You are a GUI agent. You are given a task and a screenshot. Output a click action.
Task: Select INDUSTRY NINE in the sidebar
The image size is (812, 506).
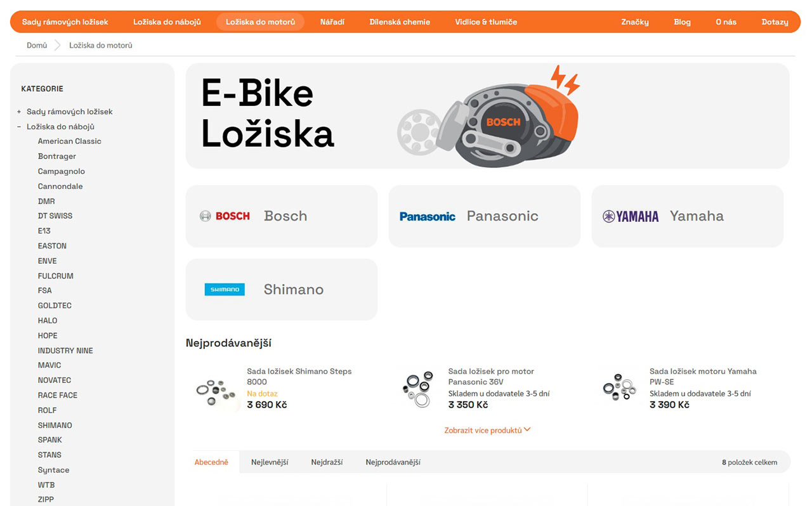65,351
